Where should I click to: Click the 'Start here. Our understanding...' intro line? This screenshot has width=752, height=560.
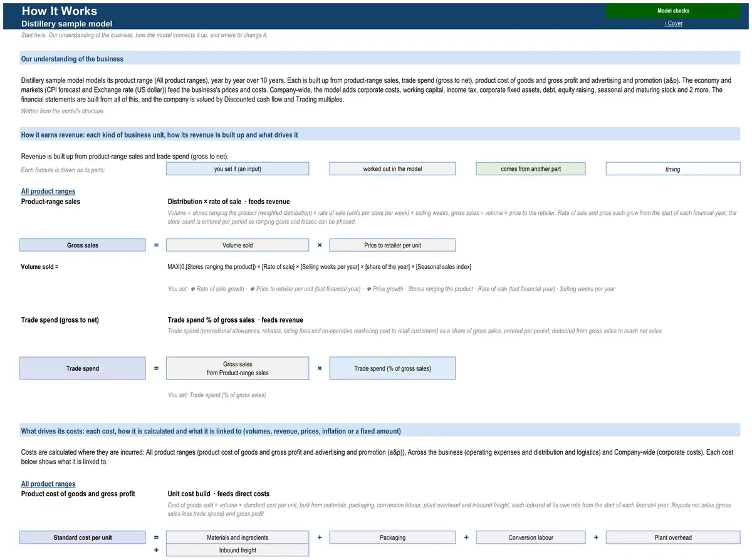click(144, 35)
